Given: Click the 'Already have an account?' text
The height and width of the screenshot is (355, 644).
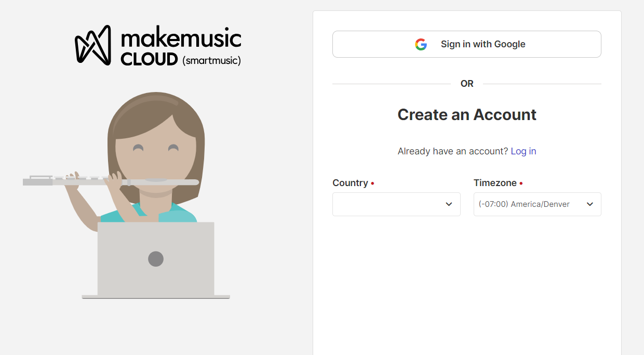Looking at the screenshot, I should tap(452, 151).
